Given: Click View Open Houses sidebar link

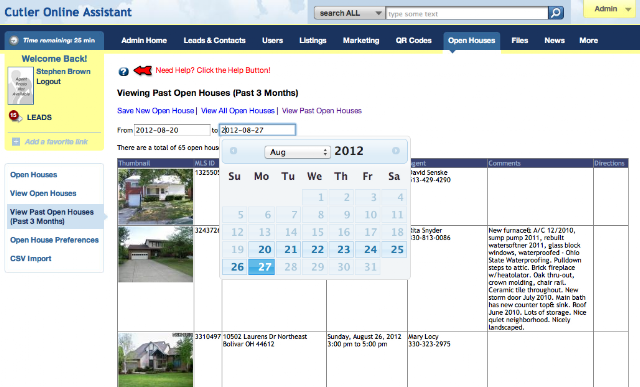Looking at the screenshot, I should [43, 194].
